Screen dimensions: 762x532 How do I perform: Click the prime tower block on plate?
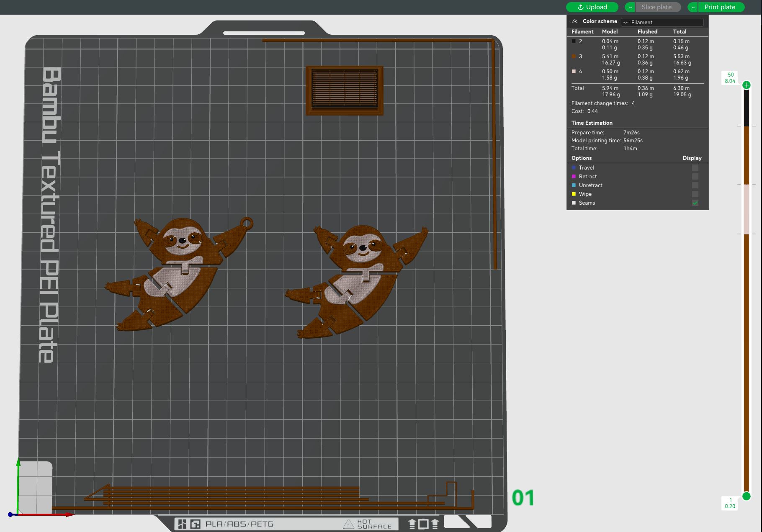pos(345,90)
